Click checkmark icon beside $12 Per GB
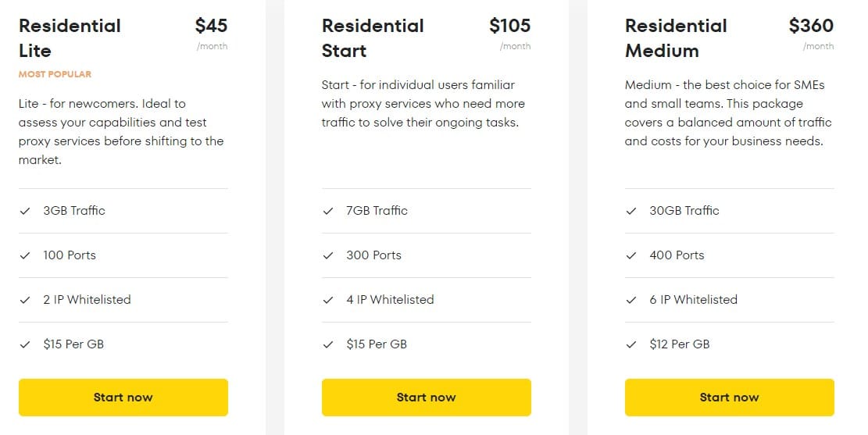Screen dimensions: 868x435 click(x=631, y=344)
